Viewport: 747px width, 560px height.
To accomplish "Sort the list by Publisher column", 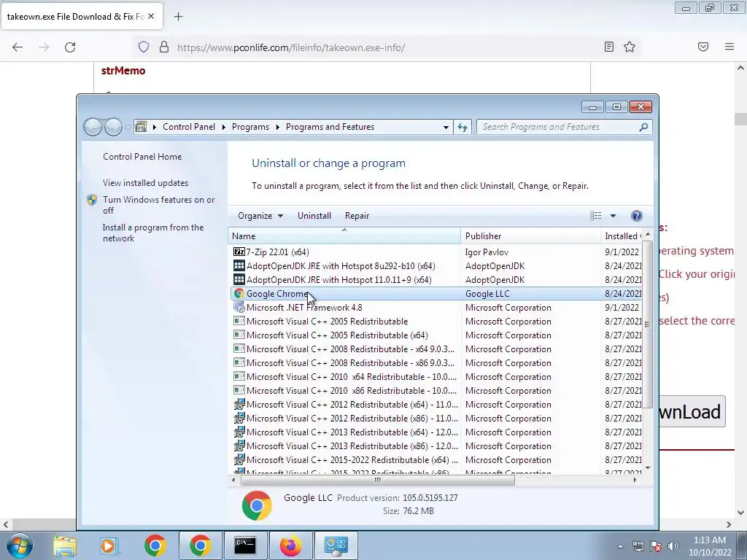I will pos(530,236).
